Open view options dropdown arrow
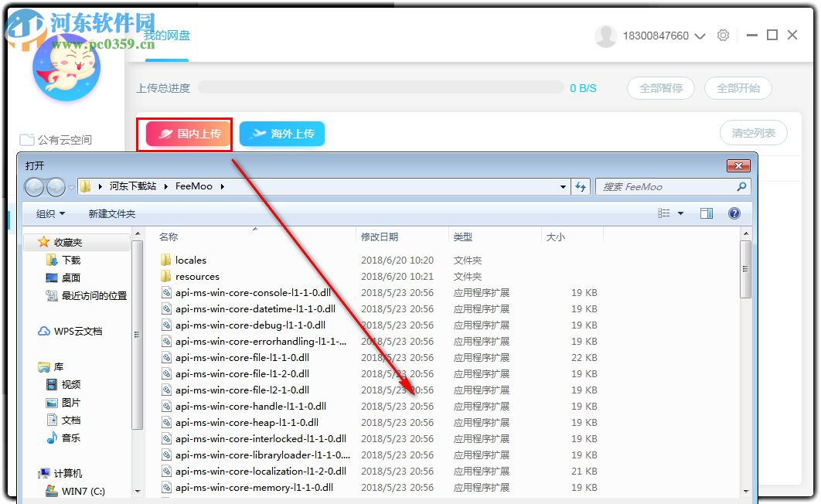Screen dimensions: 821x504 680,213
